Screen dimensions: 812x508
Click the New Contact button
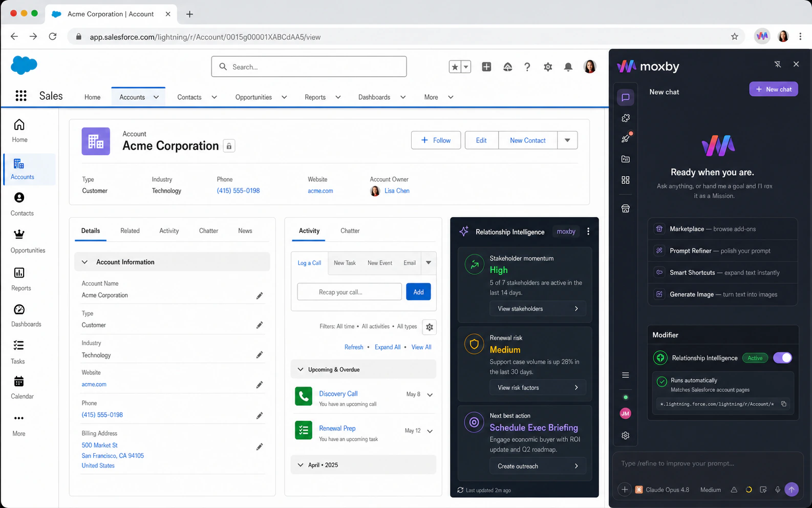528,140
